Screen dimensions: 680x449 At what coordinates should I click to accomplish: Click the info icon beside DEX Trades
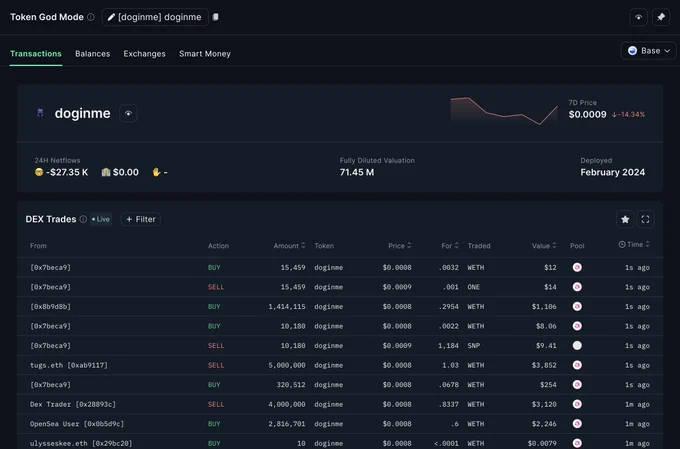(x=83, y=220)
